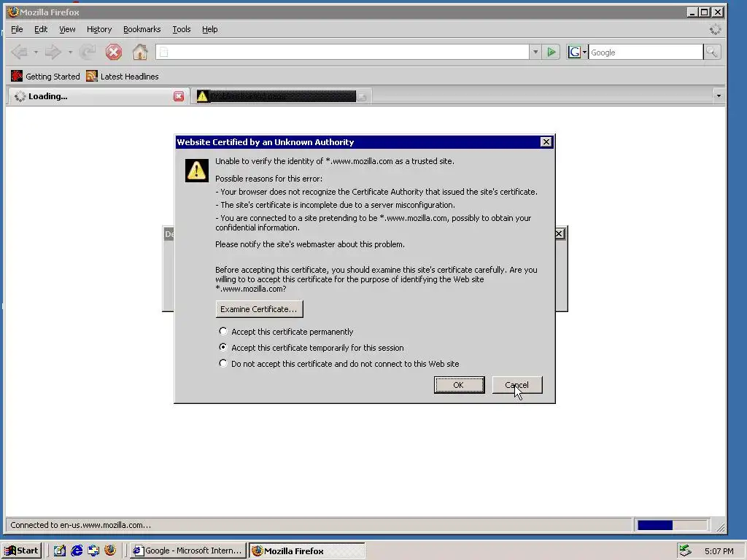Close the dialog hidden behind certificate warning

coord(560,234)
